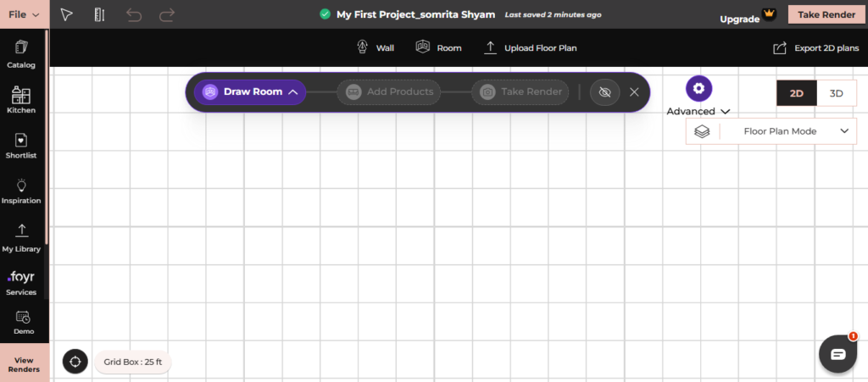The image size is (868, 382).
Task: Switch to 3D view
Action: click(x=836, y=93)
